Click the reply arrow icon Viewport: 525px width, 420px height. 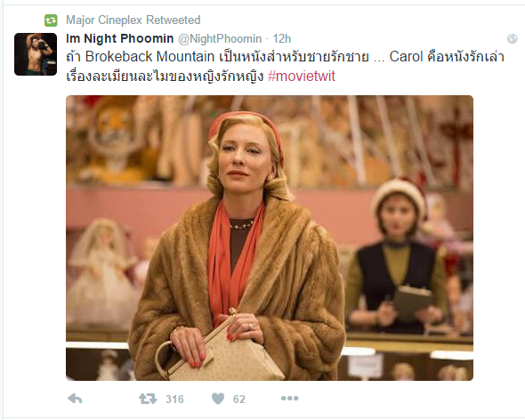click(x=75, y=399)
